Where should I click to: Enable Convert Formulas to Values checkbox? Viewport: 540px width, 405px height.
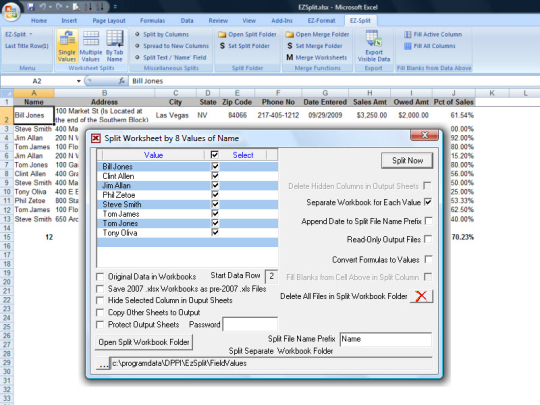pos(429,259)
